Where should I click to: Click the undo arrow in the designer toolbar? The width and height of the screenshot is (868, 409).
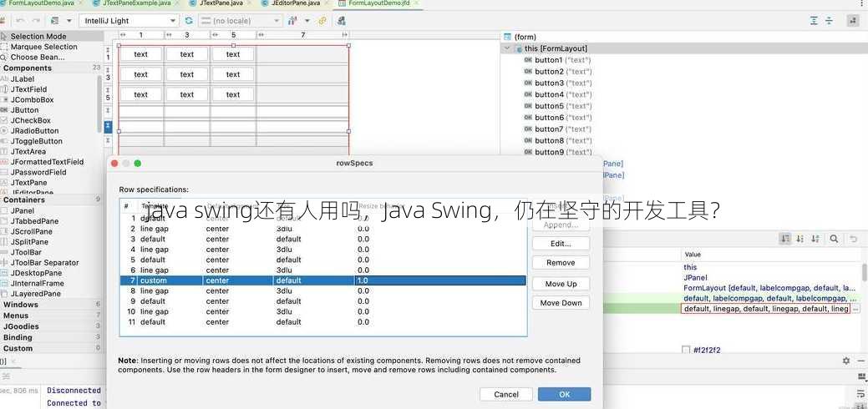pyautogui.click(x=21, y=21)
